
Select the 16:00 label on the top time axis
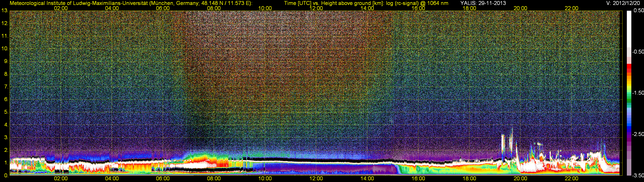tap(418, 8)
